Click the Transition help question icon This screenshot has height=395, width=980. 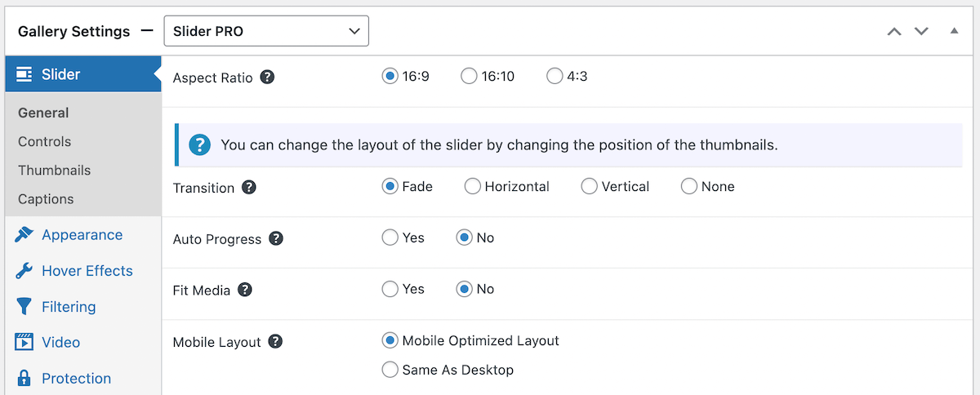pyautogui.click(x=249, y=187)
